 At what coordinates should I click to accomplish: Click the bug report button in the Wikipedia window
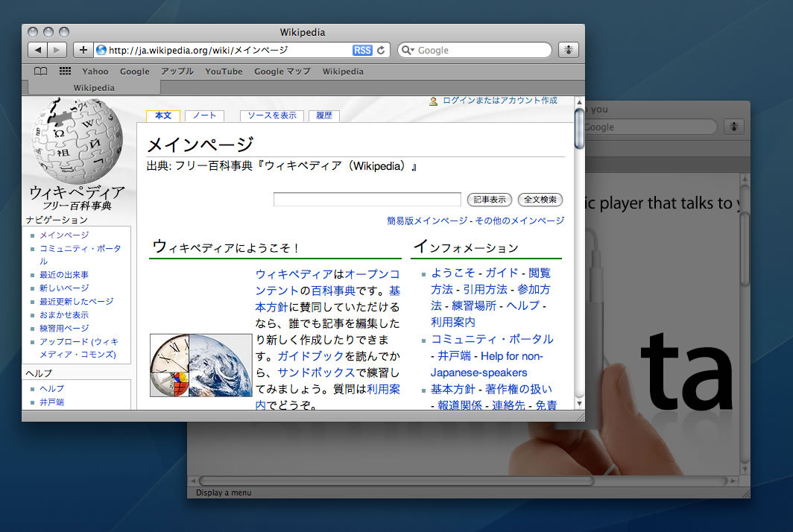pyautogui.click(x=569, y=50)
